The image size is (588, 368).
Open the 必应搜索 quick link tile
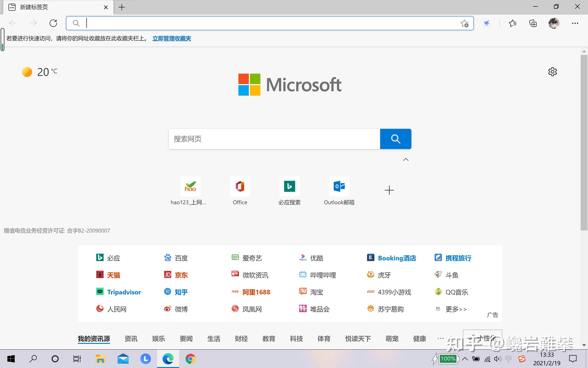(x=289, y=191)
